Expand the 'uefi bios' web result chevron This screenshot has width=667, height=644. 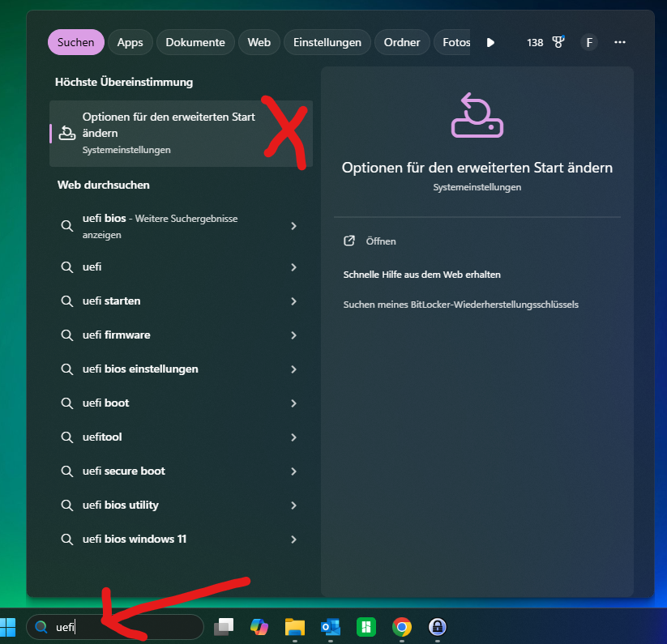tap(293, 226)
